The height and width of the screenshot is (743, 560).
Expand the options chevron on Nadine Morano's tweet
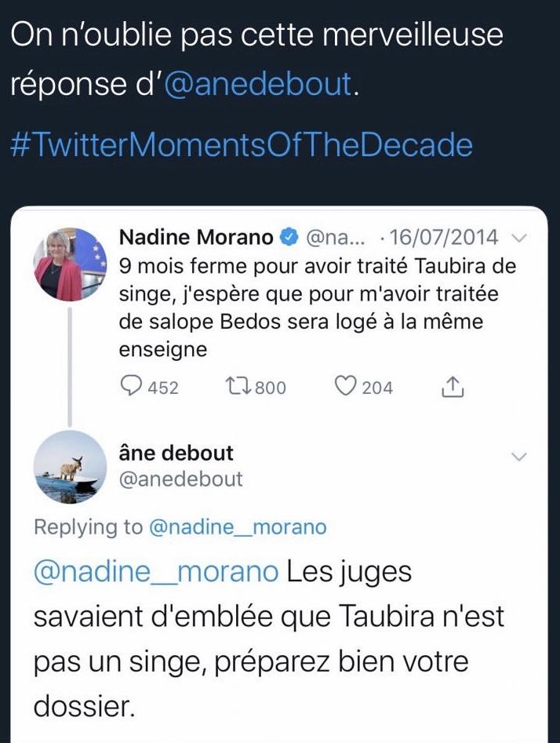point(518,238)
